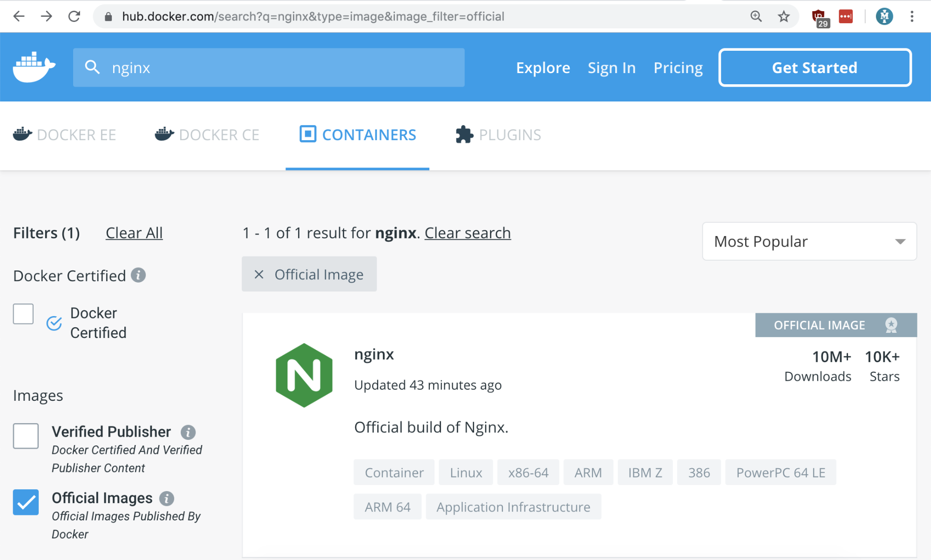
Task: Open the nginx result title
Action: tap(374, 354)
